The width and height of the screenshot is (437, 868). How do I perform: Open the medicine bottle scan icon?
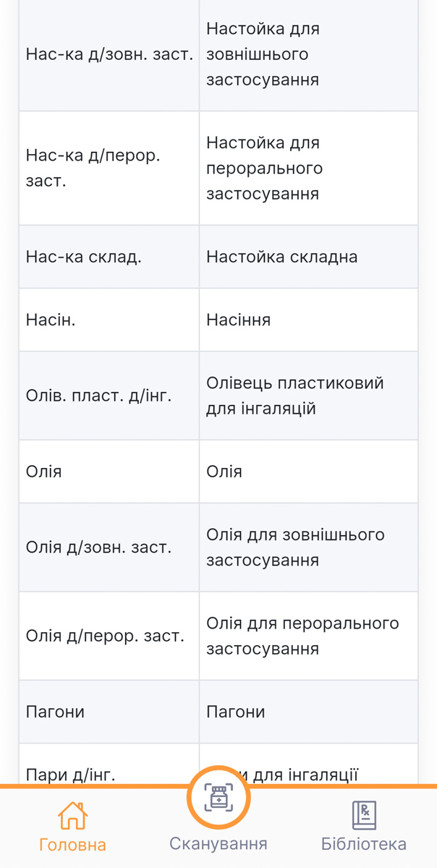[218, 799]
